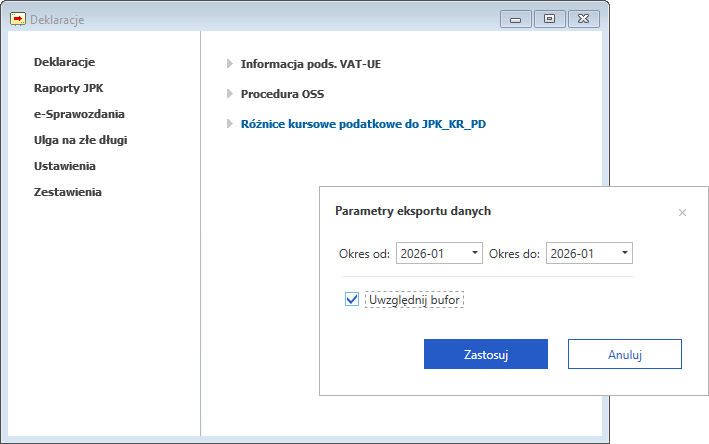Image resolution: width=709 pixels, height=444 pixels.
Task: Close the Parametry eksportu danych dialog
Action: point(682,212)
